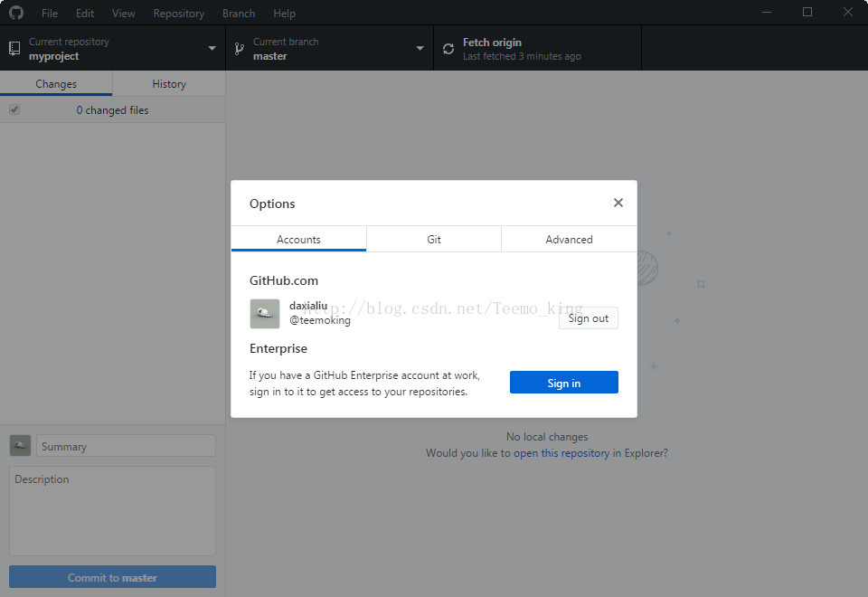Open the Branch menu
Image resolution: width=868 pixels, height=597 pixels.
[x=239, y=14]
